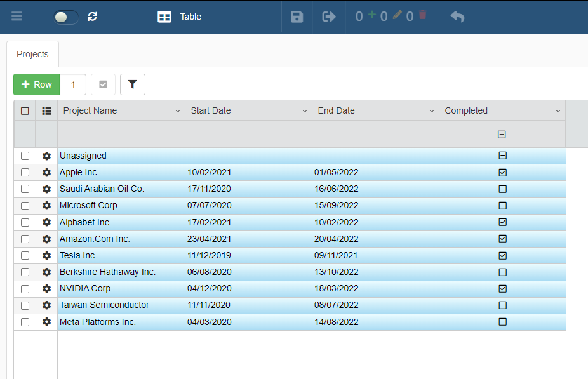The height and width of the screenshot is (379, 588).
Task: Click the filter funnel icon
Action: point(132,84)
